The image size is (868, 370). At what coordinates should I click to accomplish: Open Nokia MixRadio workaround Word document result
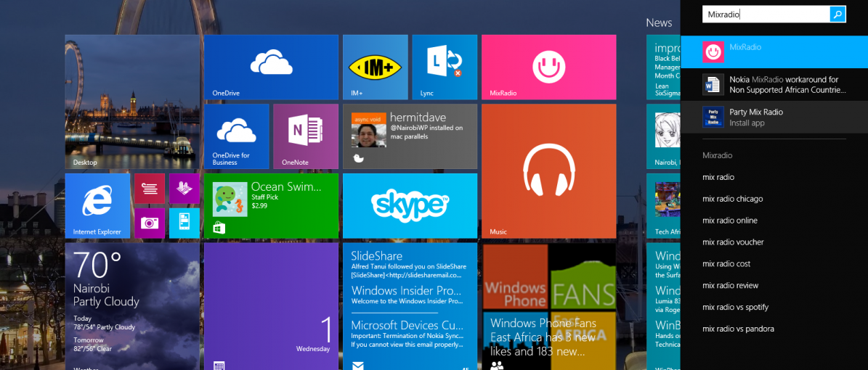(x=774, y=85)
